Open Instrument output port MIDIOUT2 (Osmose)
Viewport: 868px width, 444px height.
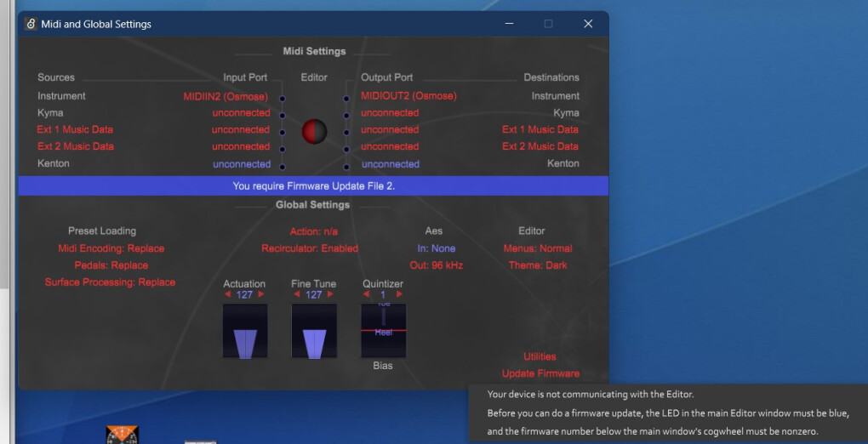(408, 96)
